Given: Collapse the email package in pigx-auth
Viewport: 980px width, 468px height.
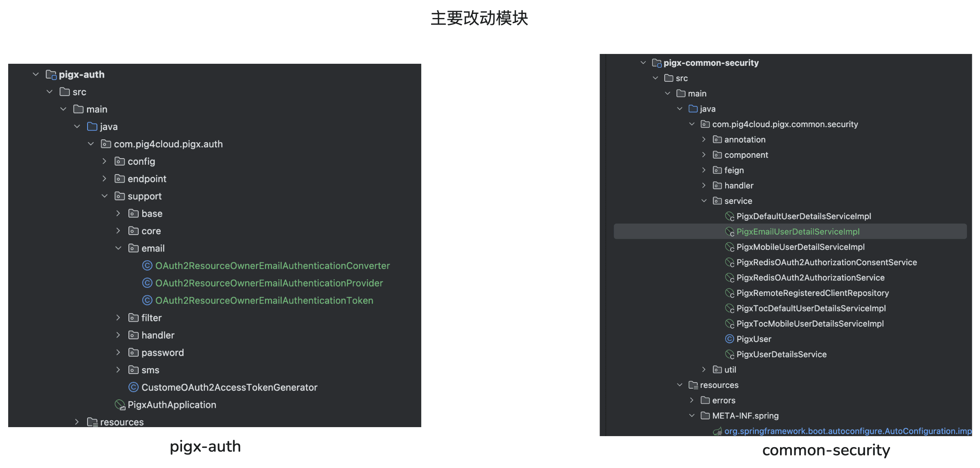Looking at the screenshot, I should tap(118, 248).
